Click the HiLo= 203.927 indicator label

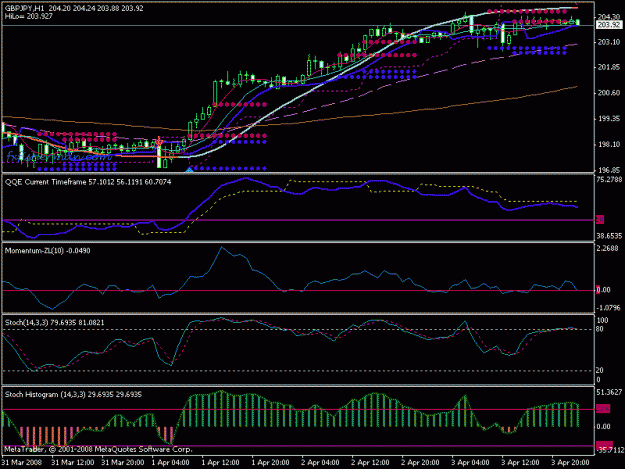[29, 16]
